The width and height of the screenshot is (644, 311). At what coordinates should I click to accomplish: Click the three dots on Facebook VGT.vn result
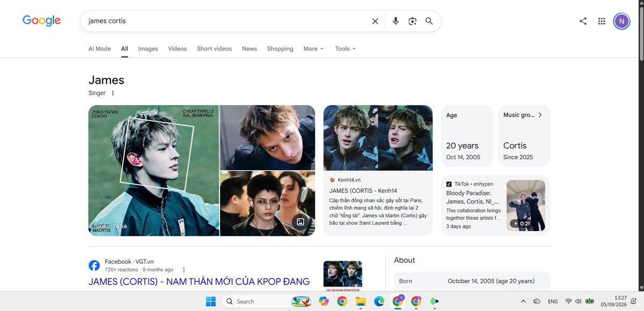pos(184,270)
